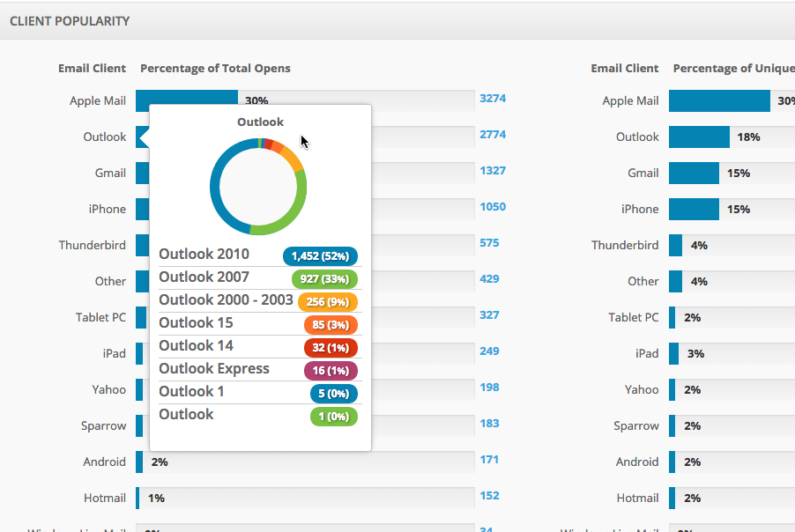Screen dimensions: 795x532
Task: Open the 429 count for Other clients
Action: (489, 278)
